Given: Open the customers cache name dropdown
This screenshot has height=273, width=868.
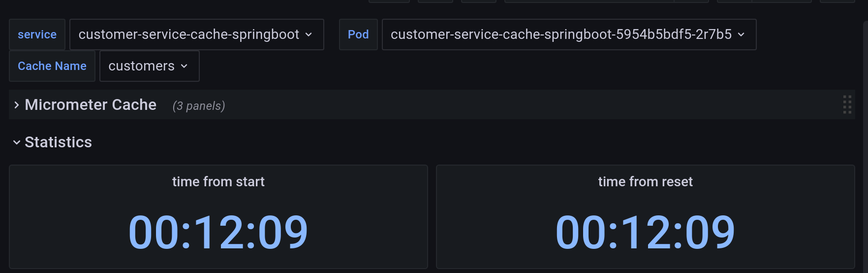Looking at the screenshot, I should pos(150,66).
